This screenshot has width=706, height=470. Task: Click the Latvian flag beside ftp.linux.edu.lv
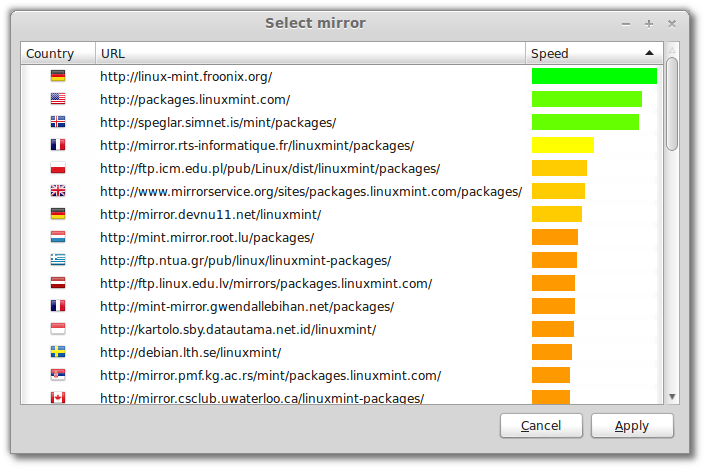tap(58, 283)
